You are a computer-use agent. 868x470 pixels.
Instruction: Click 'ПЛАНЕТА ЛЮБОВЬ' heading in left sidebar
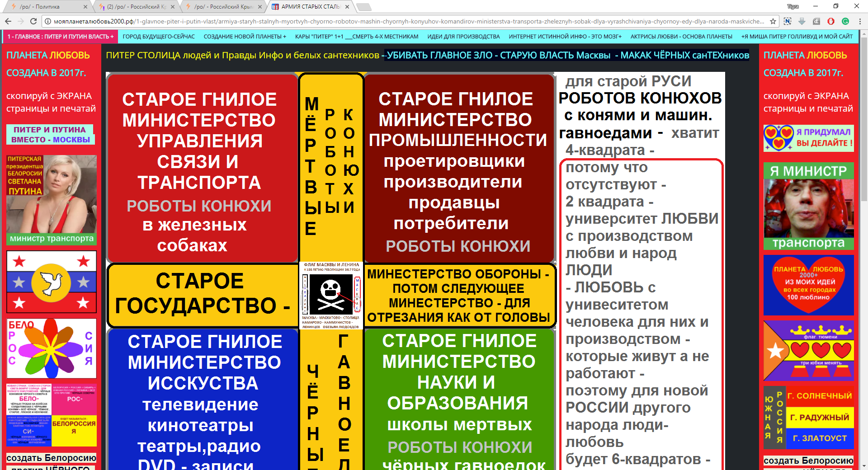click(x=48, y=55)
